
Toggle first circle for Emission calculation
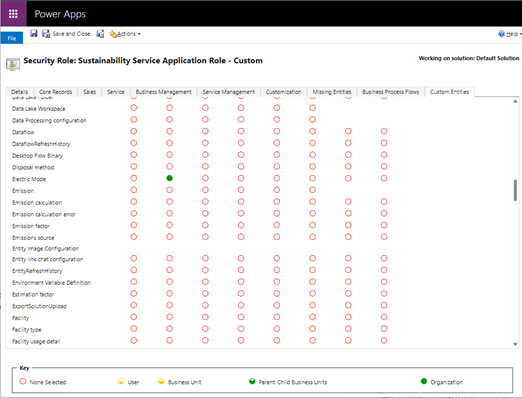[134, 202]
